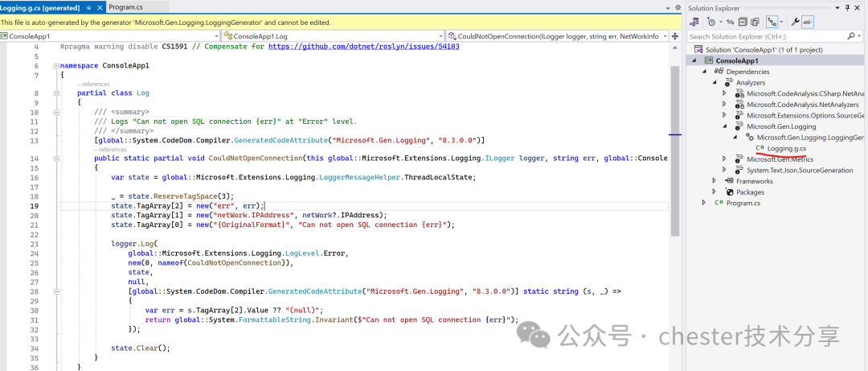Pin the Logging.g.cs tab

[88, 8]
